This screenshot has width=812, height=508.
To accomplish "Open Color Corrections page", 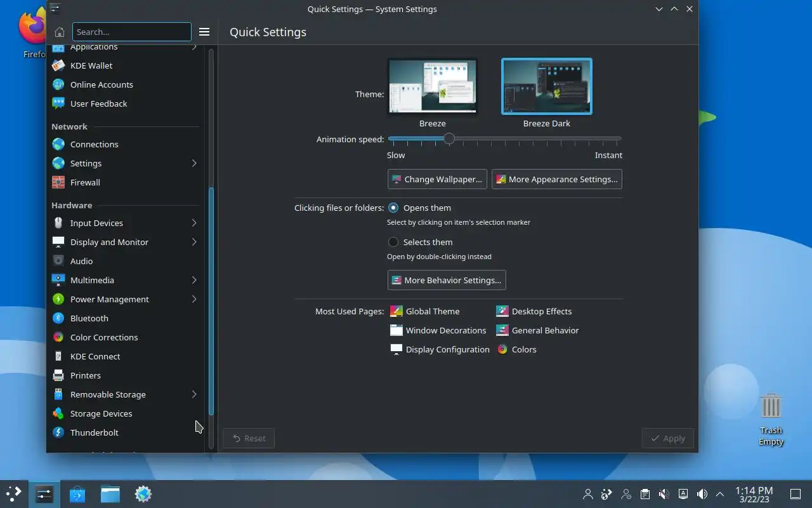I will (x=126, y=337).
